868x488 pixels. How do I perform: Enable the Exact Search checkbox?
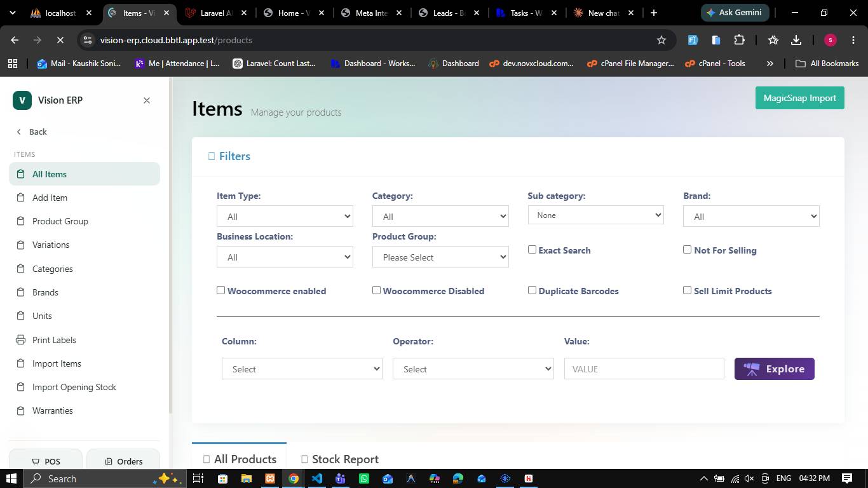(x=532, y=250)
